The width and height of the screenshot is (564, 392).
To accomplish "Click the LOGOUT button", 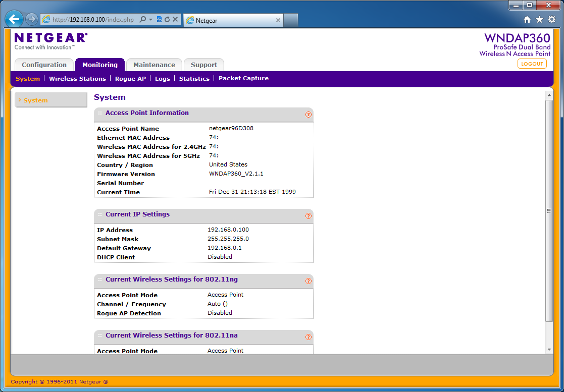I will click(532, 64).
